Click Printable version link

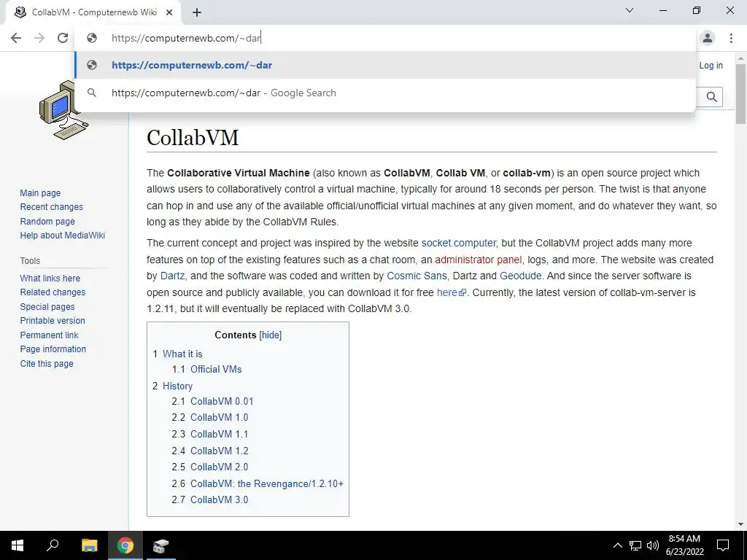pos(53,321)
